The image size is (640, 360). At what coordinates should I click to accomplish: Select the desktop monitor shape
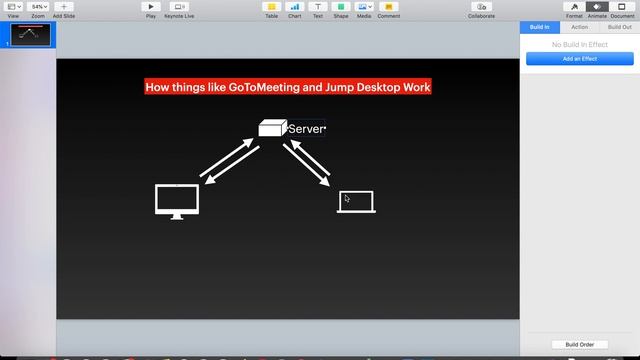(177, 202)
